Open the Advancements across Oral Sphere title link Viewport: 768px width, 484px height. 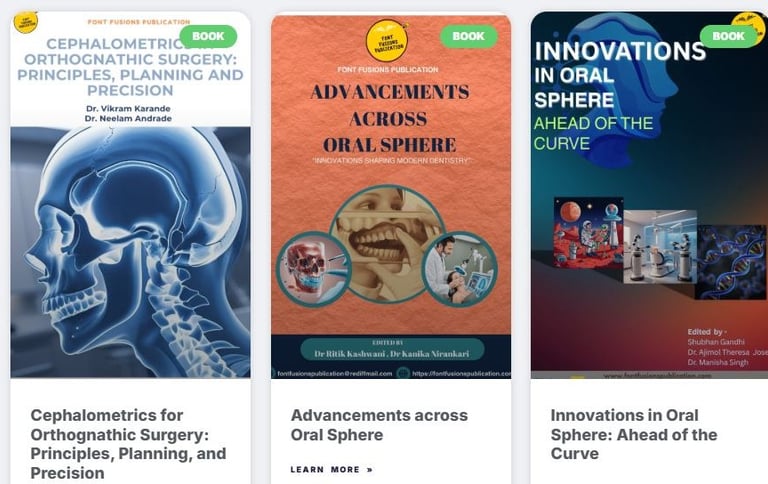[x=379, y=425]
